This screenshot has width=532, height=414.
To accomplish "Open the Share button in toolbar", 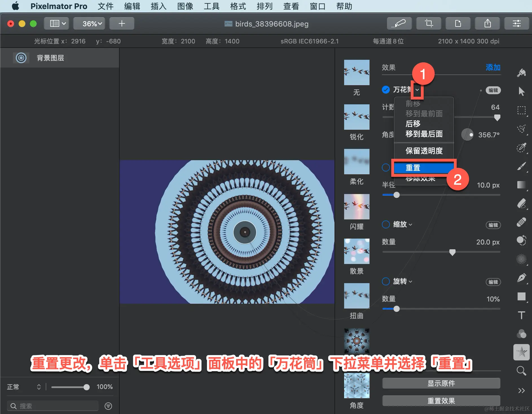I will coord(487,23).
